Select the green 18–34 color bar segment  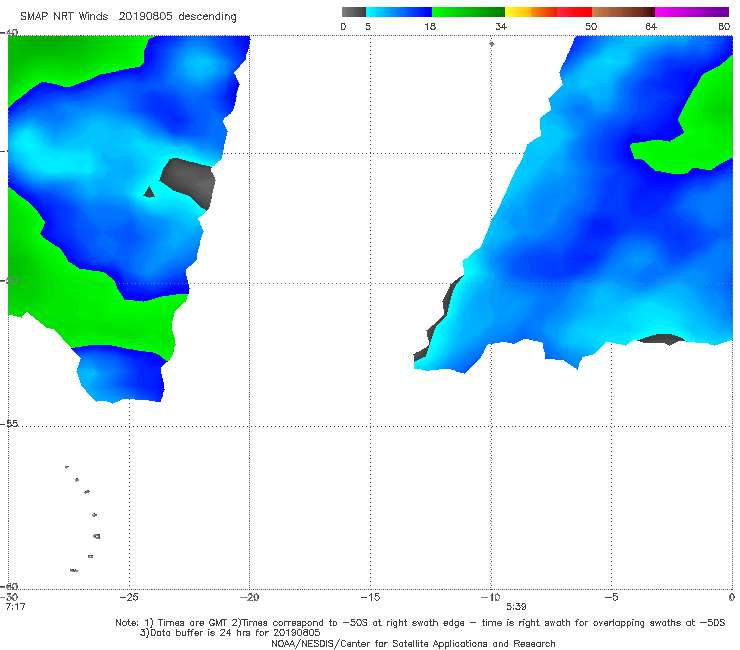pyautogui.click(x=468, y=12)
